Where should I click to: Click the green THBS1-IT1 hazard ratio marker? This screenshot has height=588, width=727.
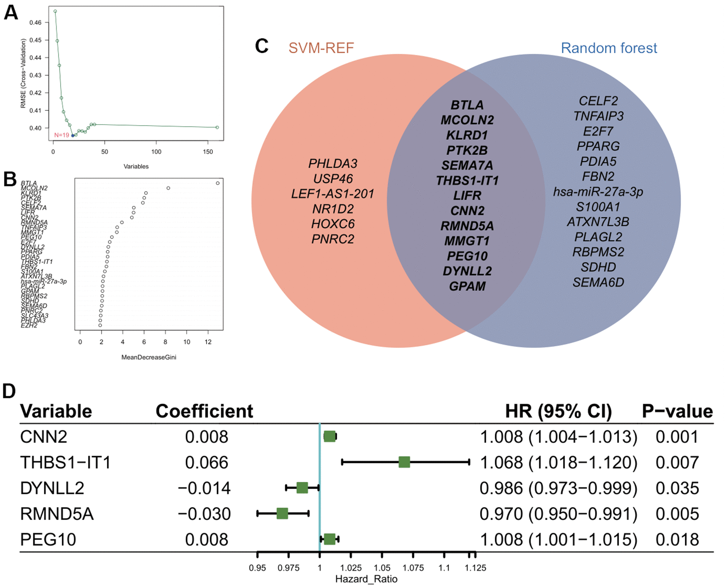[x=404, y=462]
